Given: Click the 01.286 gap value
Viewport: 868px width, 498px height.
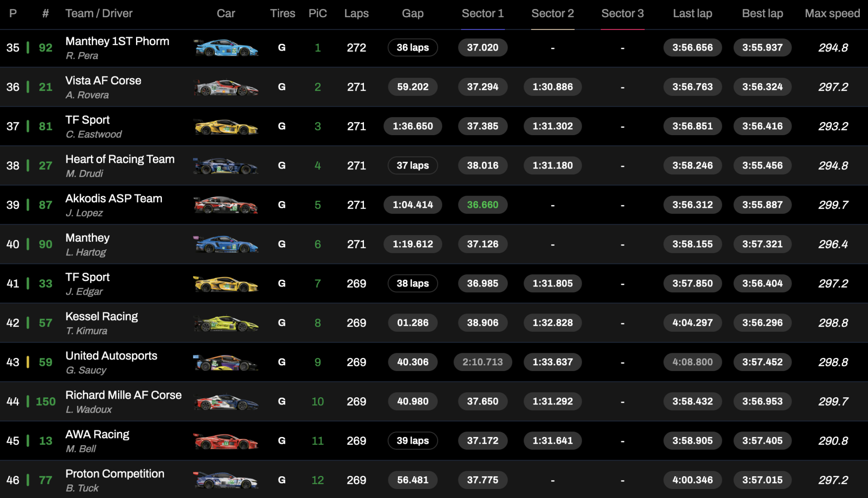Looking at the screenshot, I should click(413, 323).
